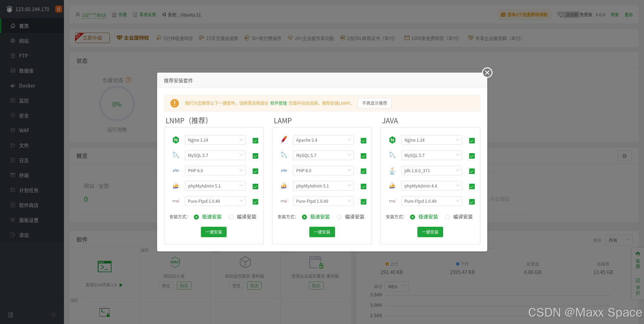644x324 pixels.
Task: Open Apache 2.4 version dropdown
Action: pyautogui.click(x=323, y=140)
